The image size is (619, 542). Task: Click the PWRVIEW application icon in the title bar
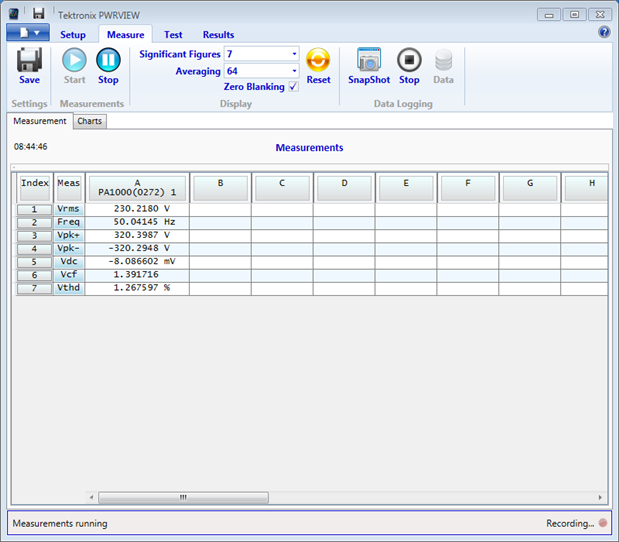coord(14,14)
